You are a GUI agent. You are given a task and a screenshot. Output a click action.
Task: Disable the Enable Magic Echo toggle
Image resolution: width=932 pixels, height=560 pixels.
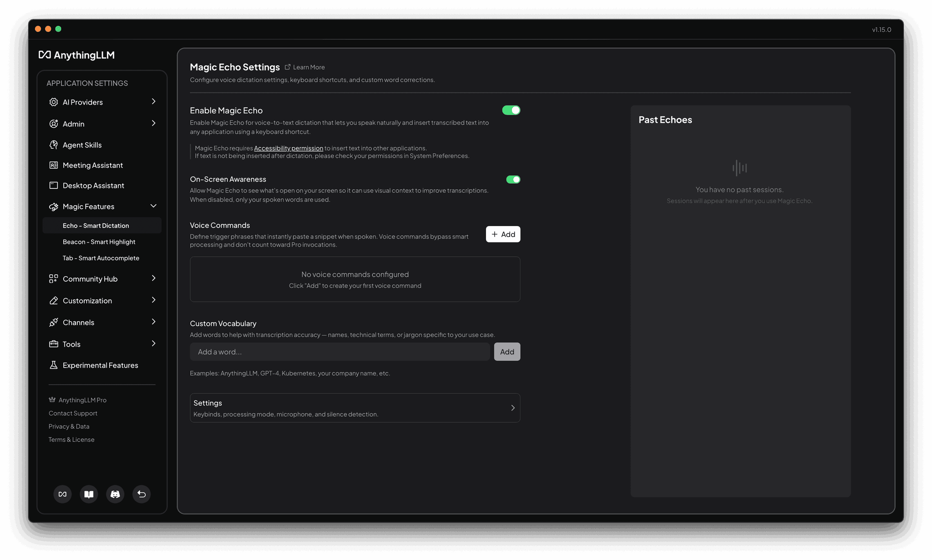click(511, 110)
